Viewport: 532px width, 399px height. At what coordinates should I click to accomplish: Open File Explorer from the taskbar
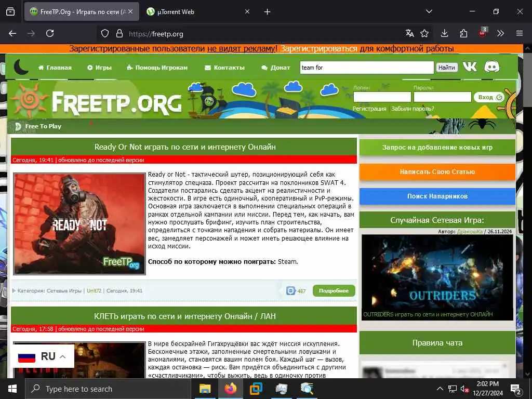(x=205, y=389)
